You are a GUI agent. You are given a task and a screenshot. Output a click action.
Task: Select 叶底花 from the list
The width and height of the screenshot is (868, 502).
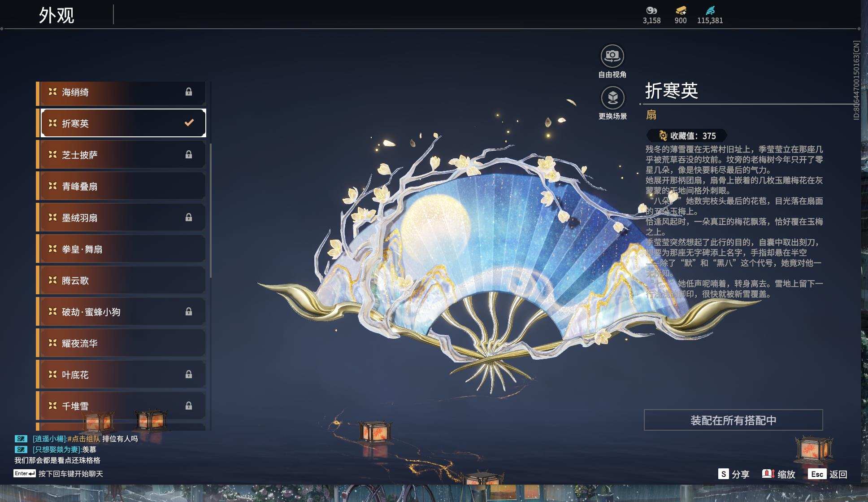click(x=122, y=375)
